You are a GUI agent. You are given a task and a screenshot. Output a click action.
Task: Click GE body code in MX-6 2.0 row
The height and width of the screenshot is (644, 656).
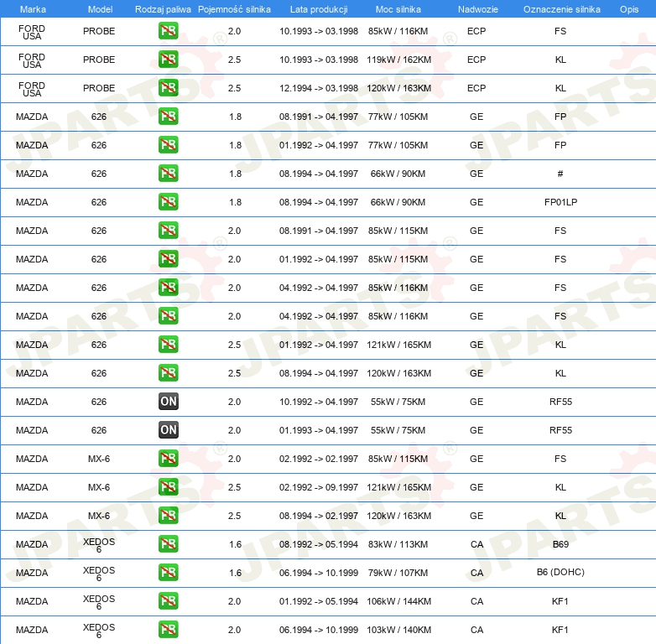[x=476, y=459]
